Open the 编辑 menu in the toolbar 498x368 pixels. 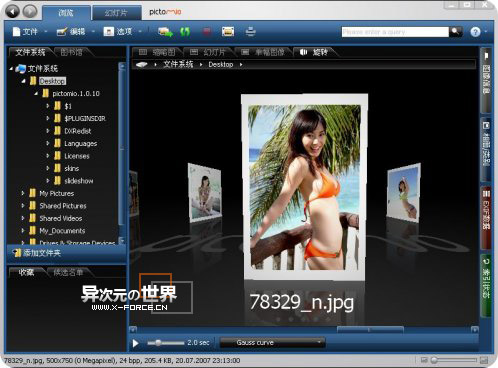pyautogui.click(x=71, y=32)
